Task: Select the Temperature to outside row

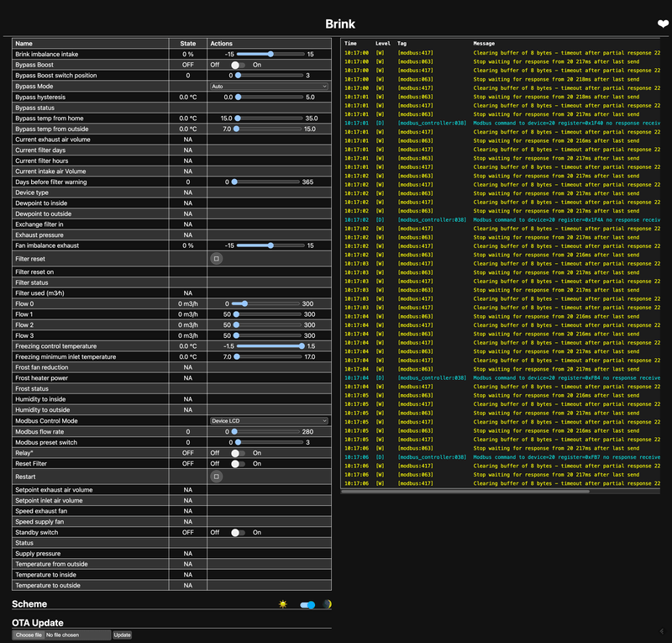Action: pyautogui.click(x=172, y=586)
